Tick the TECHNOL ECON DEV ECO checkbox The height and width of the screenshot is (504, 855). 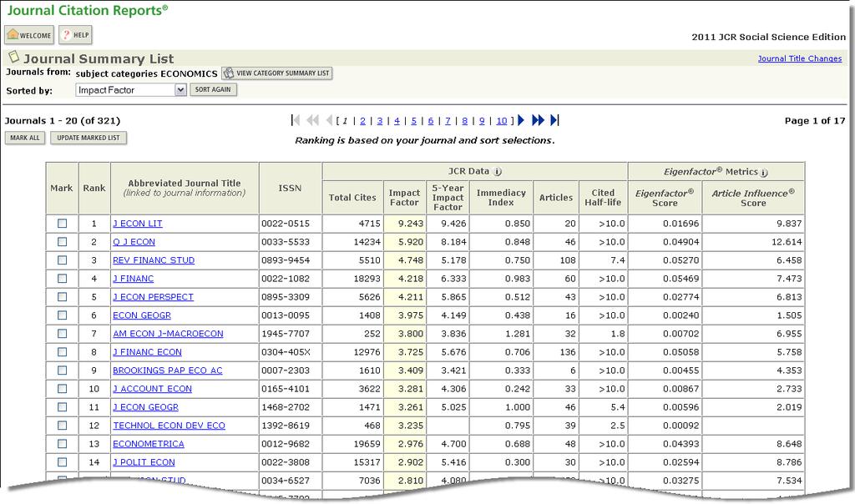pos(62,426)
